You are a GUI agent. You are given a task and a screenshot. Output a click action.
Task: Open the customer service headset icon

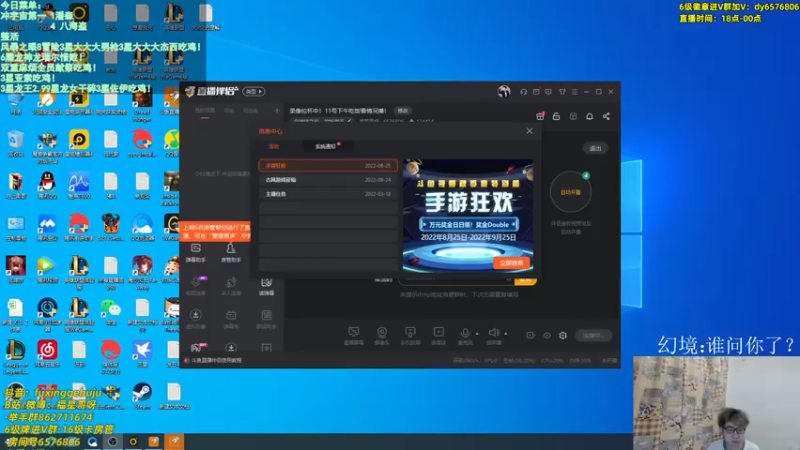tap(523, 92)
